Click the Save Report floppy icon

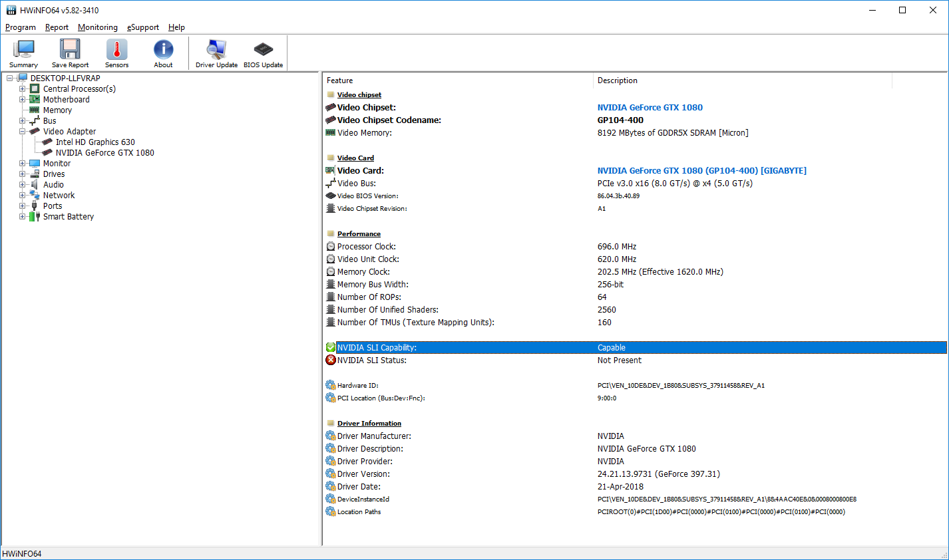click(x=70, y=53)
